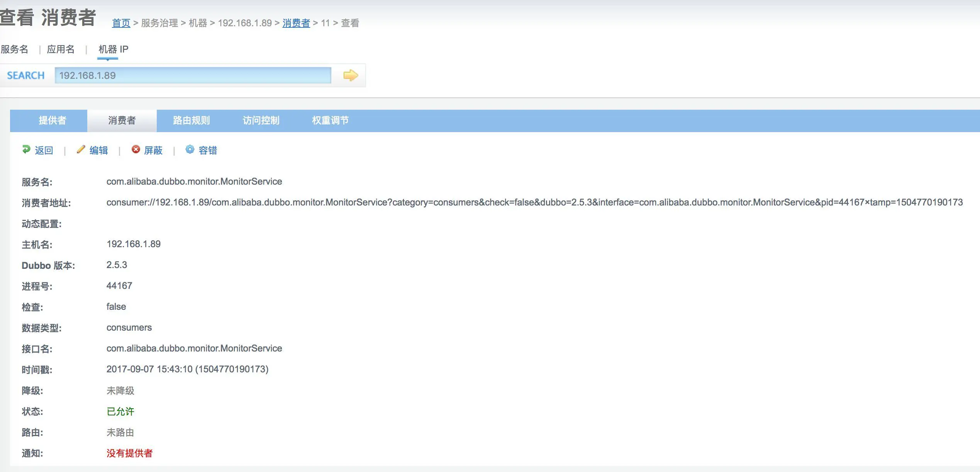Click the pencil edit icon
Viewport: 980px width, 472px height.
point(81,149)
